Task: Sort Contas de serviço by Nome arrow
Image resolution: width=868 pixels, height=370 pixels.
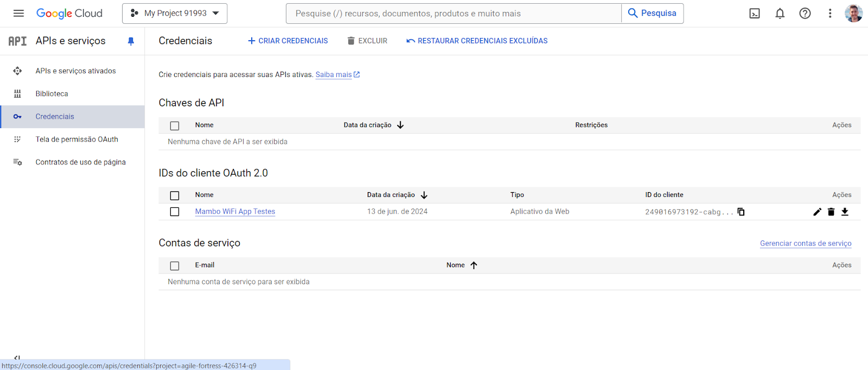Action: (x=474, y=265)
